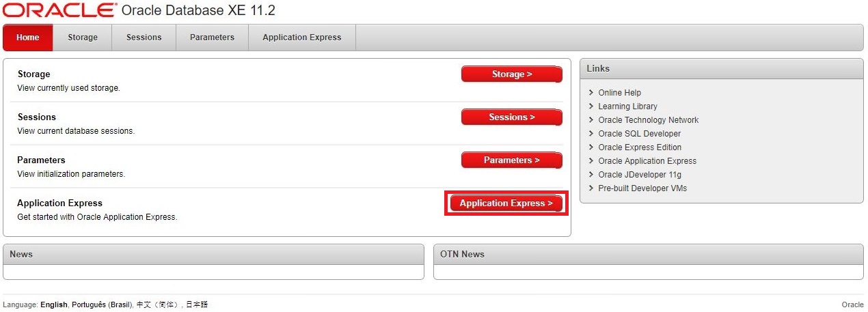The image size is (868, 312).
Task: Click the Parameters section heading
Action: [x=41, y=160]
